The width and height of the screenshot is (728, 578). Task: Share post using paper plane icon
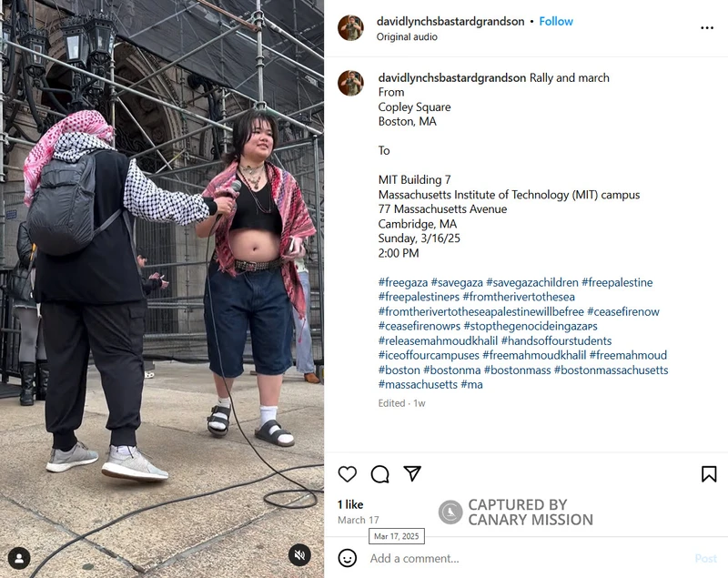point(412,473)
